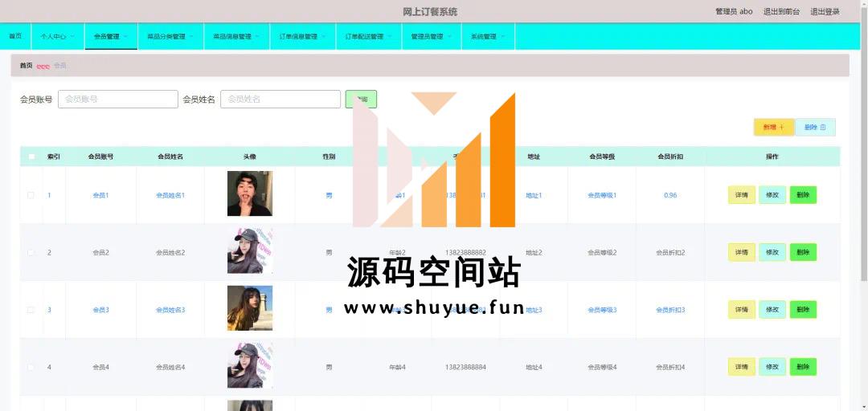Click phone number 13823888884

coord(465,367)
